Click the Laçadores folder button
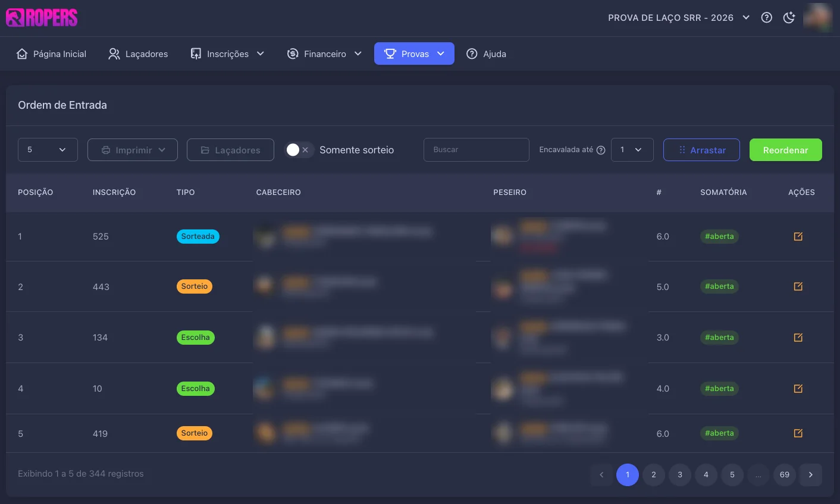Image resolution: width=840 pixels, height=504 pixels. click(x=230, y=150)
